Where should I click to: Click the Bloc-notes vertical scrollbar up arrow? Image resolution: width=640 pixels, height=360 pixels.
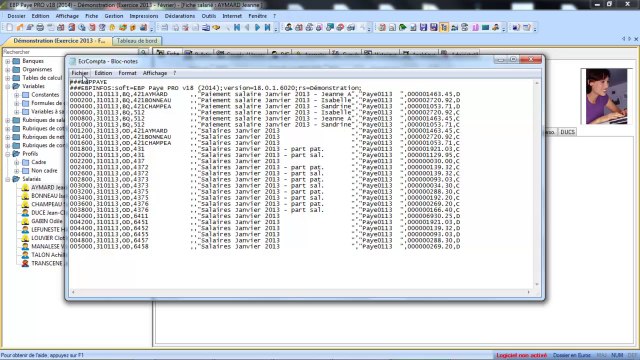pos(537,83)
